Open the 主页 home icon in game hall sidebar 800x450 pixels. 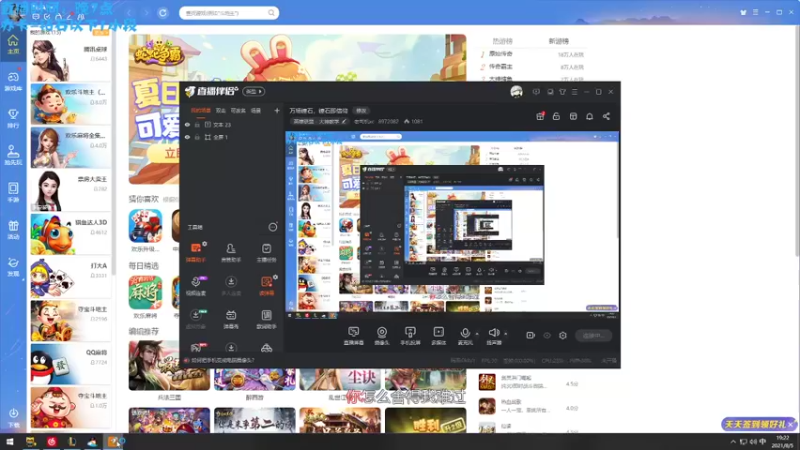pyautogui.click(x=13, y=45)
